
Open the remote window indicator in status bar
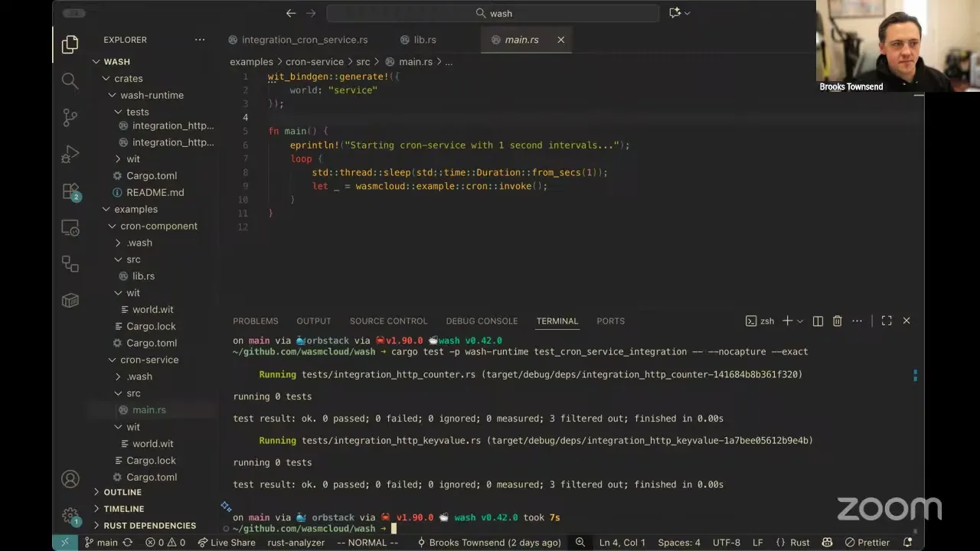point(64,542)
